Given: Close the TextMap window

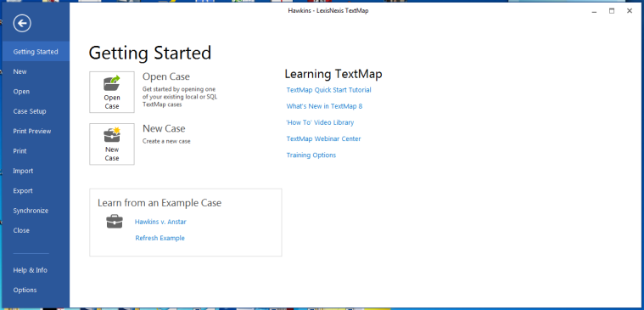Looking at the screenshot, I should [x=630, y=11].
